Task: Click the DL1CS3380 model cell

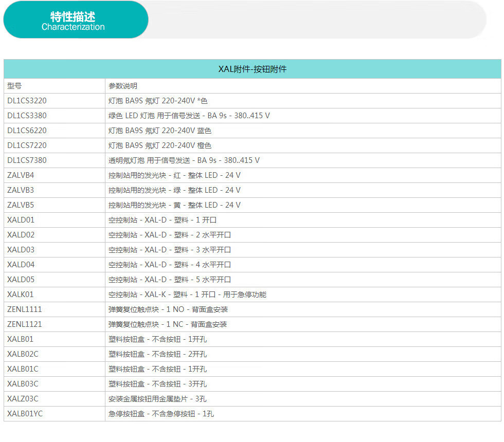Action: point(27,116)
